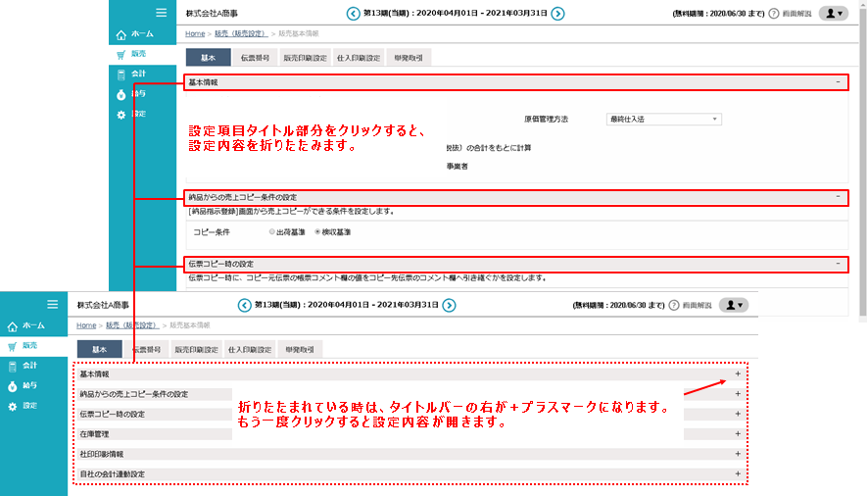Expand 納品からの売上コピー条件の設定 plus mark in lower screen
Screen dimensions: 868x496
point(738,394)
